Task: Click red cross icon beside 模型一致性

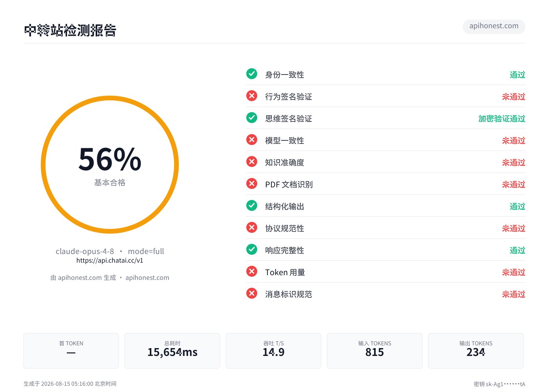Action: coord(252,140)
